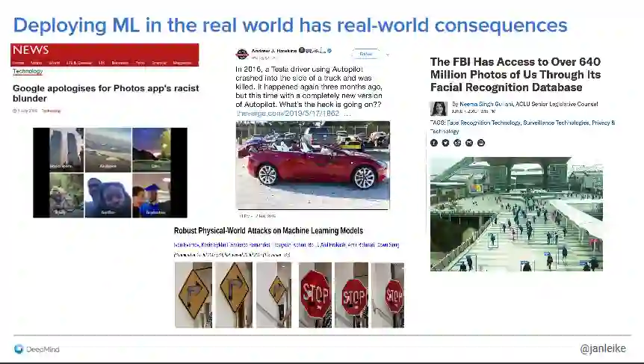Click the Dawn Song author link
Screen dimensions: 644x364
pos(388,245)
